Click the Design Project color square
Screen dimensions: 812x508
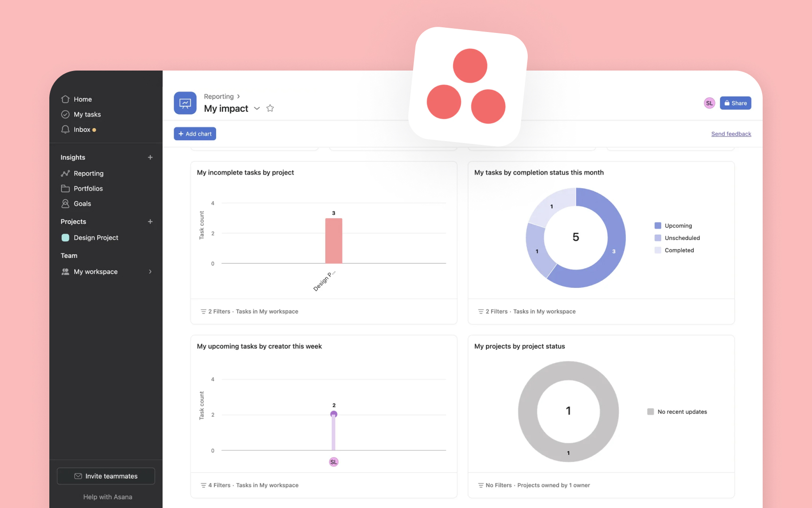point(65,238)
